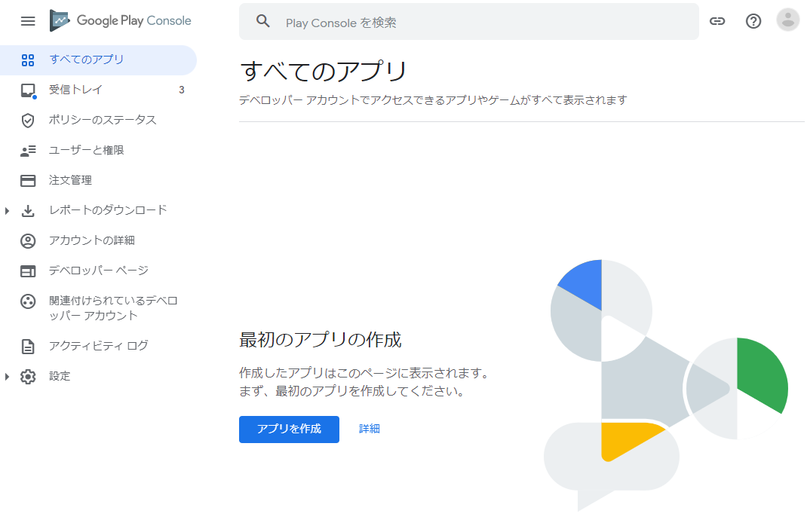Open the 詳細 link next to the button
The height and width of the screenshot is (532, 807).
(x=369, y=429)
